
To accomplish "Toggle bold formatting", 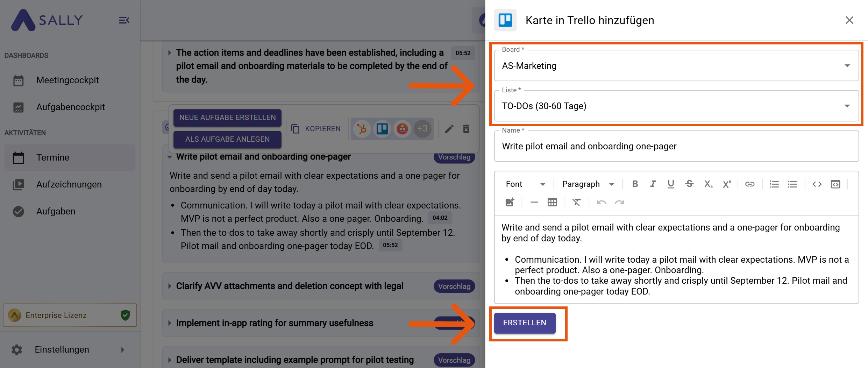I will pyautogui.click(x=635, y=184).
